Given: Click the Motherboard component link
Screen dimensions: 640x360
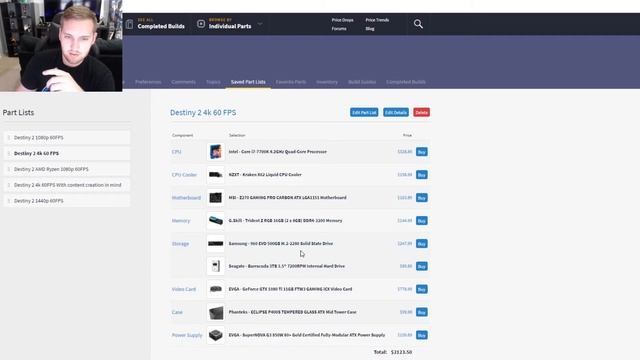Looking at the screenshot, I should pyautogui.click(x=186, y=198).
